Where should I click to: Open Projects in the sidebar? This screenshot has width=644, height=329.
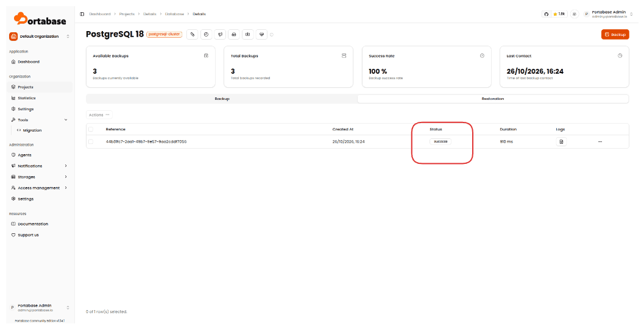40,87
